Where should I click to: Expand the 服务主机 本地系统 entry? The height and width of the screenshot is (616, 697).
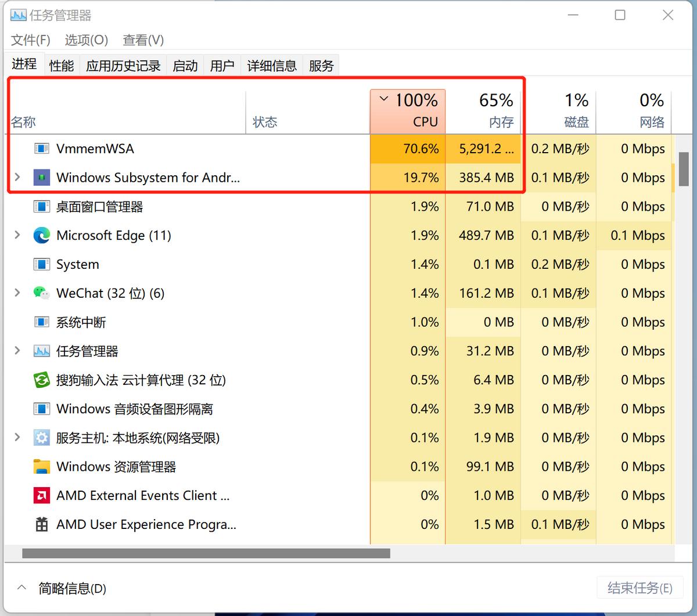16,438
